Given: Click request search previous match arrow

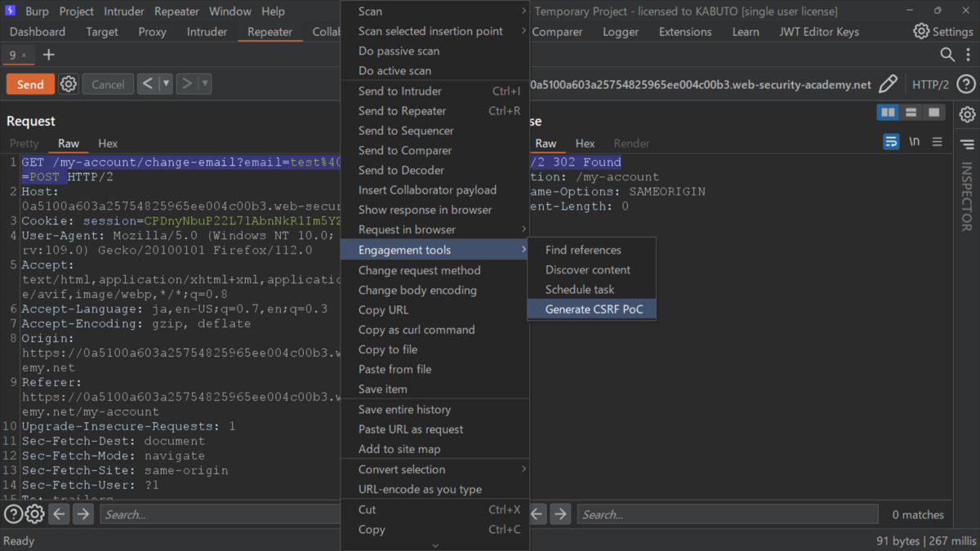Looking at the screenshot, I should tap(59, 514).
